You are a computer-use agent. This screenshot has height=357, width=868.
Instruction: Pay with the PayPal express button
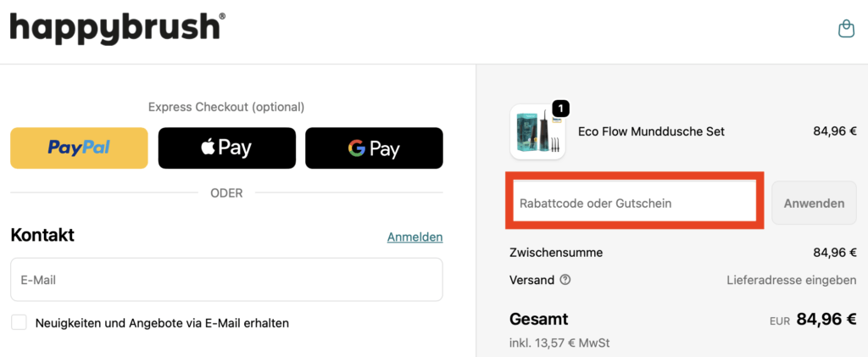(79, 148)
